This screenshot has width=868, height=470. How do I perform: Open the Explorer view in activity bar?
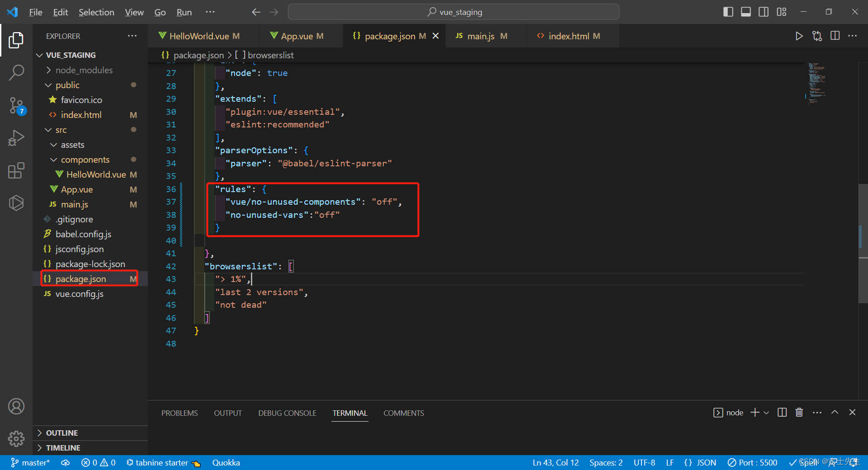tap(16, 40)
